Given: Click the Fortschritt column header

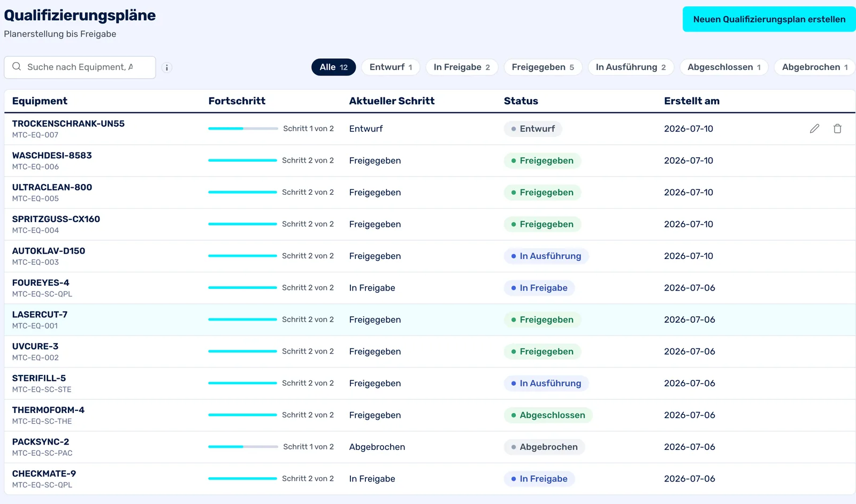Looking at the screenshot, I should [237, 101].
